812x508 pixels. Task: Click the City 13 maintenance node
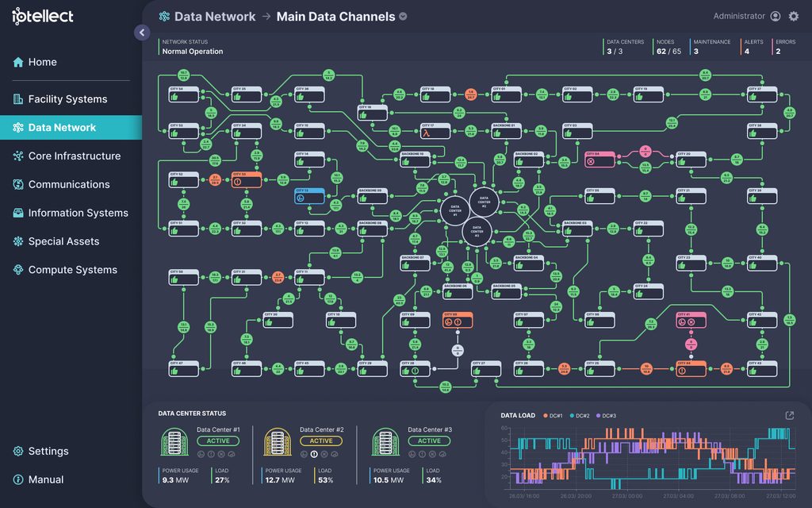tap(310, 195)
